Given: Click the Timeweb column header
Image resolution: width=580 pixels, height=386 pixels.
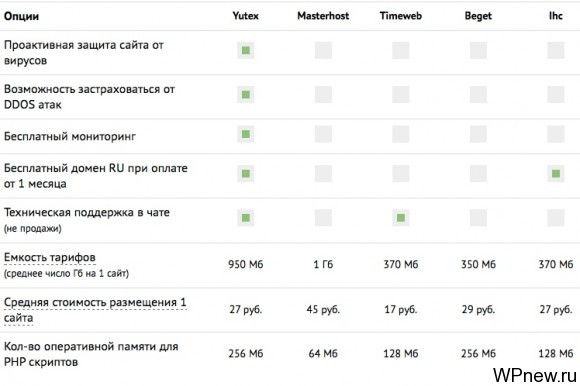Looking at the screenshot, I should pos(401,16).
